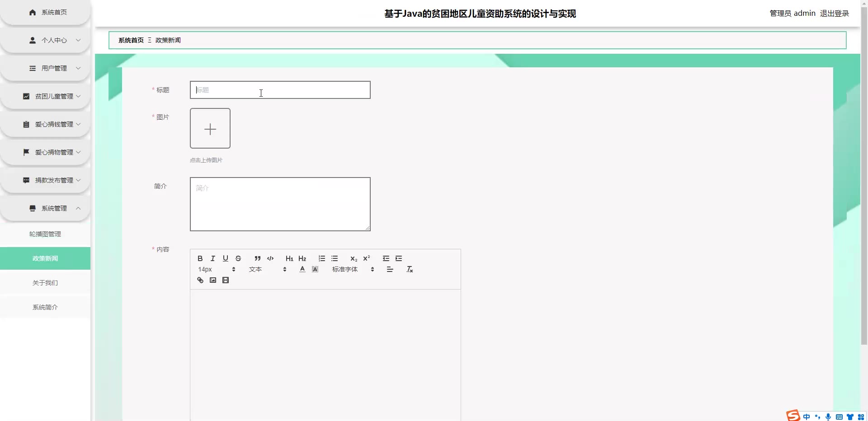Click inside the 内容 rich text editor area
The height and width of the screenshot is (421, 868).
325,355
